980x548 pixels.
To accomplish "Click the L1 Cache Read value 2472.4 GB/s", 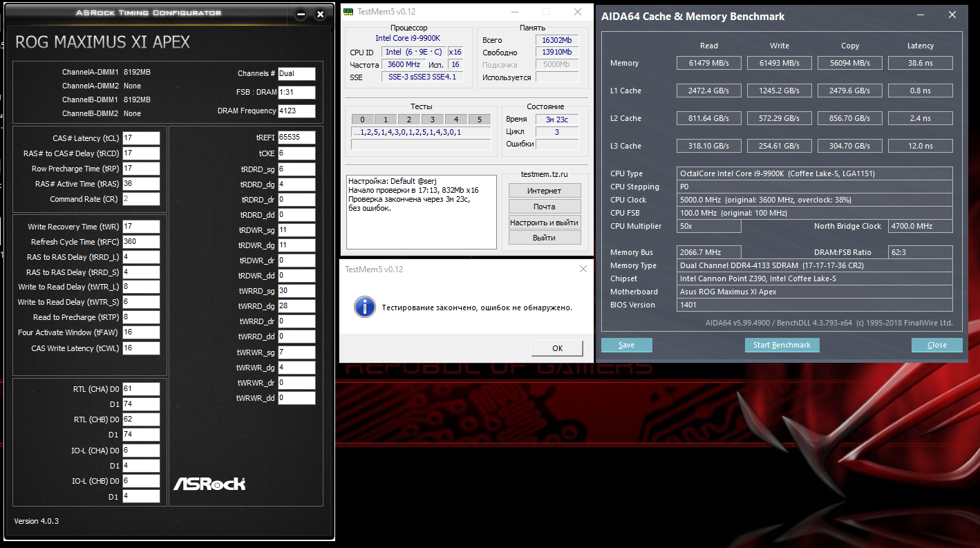I will 709,91.
